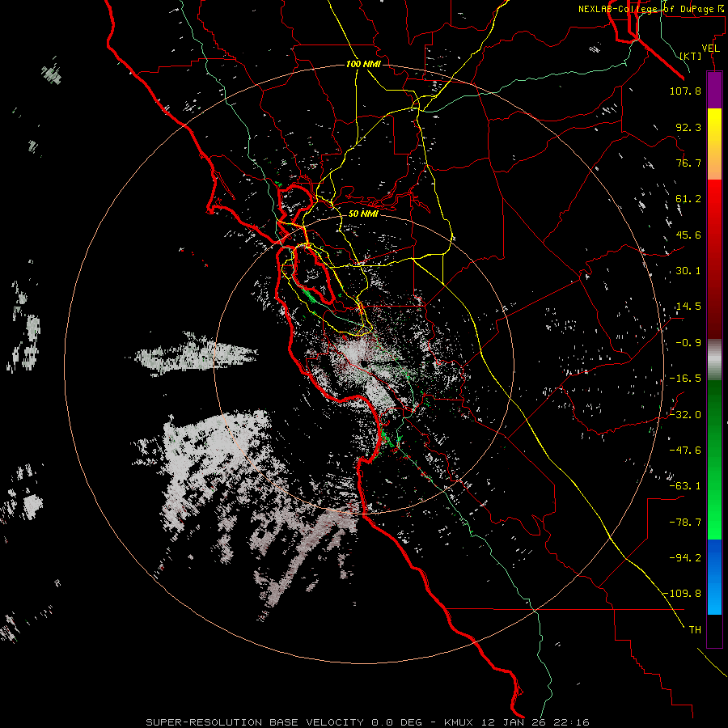Select the -32.0 velocity scale value

[685, 414]
